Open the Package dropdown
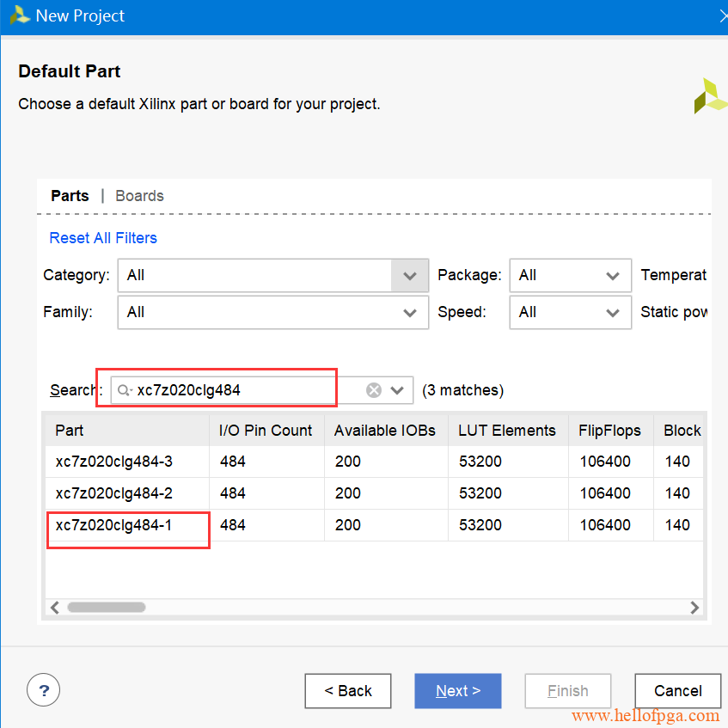Screen dimensions: 728x728 (x=570, y=275)
